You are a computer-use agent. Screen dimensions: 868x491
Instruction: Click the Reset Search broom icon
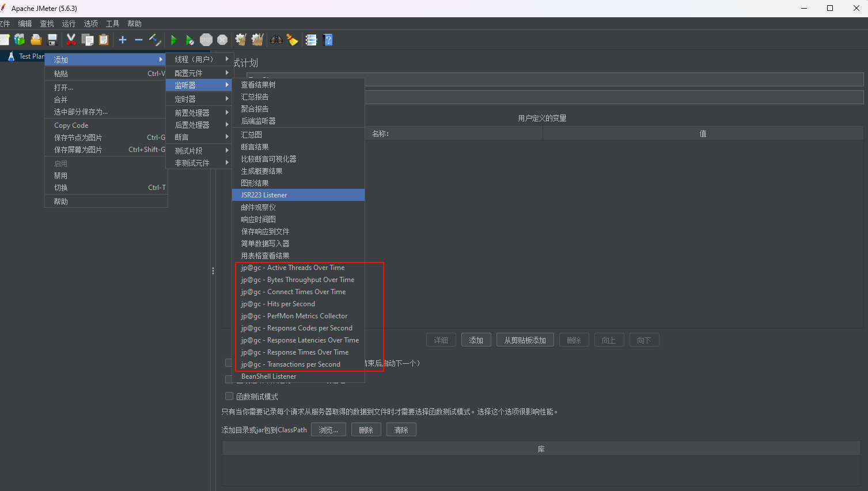(x=293, y=40)
